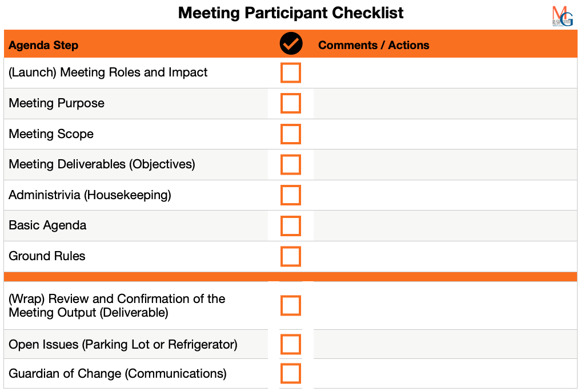Check off the Basic Agenda item
Image resolution: width=581 pixels, height=392 pixels.
coord(290,226)
